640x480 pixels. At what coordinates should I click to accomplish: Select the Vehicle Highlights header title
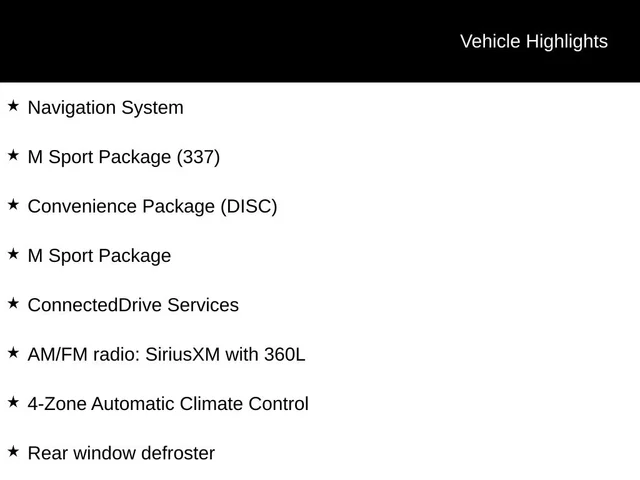tap(534, 42)
